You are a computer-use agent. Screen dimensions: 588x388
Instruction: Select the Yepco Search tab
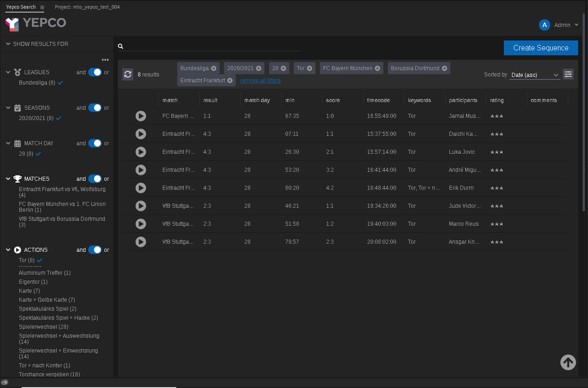point(21,7)
